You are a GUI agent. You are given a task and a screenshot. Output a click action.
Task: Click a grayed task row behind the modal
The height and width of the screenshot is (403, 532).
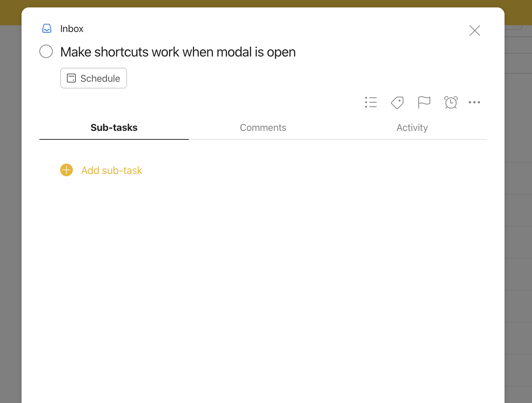pyautogui.click(x=518, y=211)
